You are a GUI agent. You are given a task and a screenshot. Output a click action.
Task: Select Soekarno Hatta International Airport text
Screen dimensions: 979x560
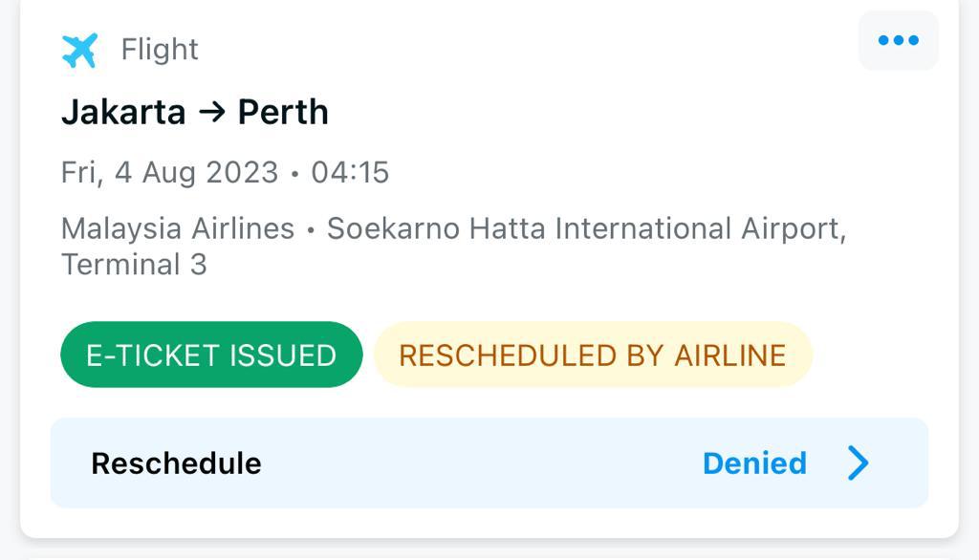coord(585,229)
